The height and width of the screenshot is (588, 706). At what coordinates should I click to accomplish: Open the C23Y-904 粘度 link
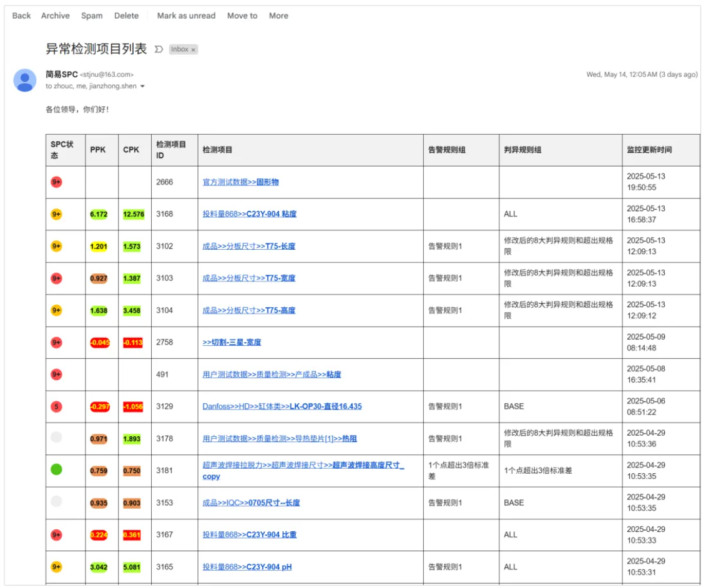(x=249, y=214)
